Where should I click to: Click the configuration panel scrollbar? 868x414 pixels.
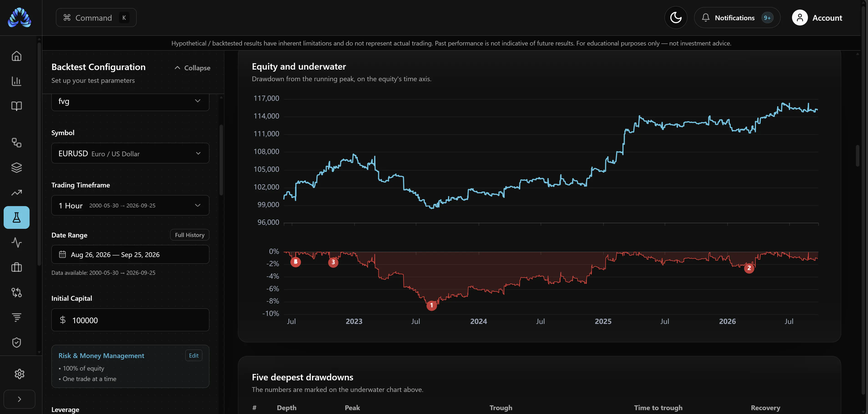221,160
